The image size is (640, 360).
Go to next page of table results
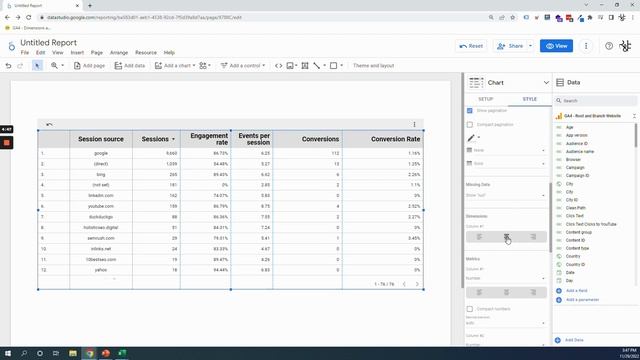pyautogui.click(x=417, y=284)
